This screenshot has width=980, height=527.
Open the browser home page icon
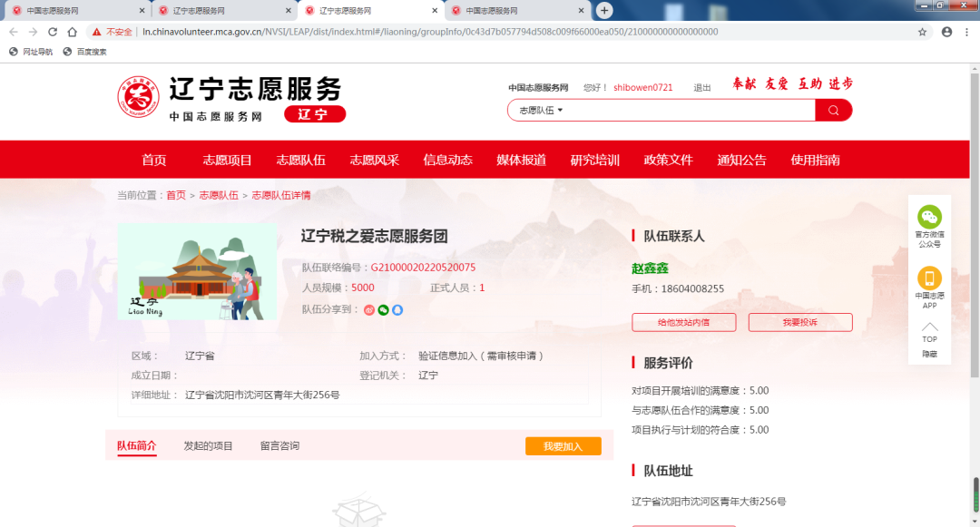(73, 32)
